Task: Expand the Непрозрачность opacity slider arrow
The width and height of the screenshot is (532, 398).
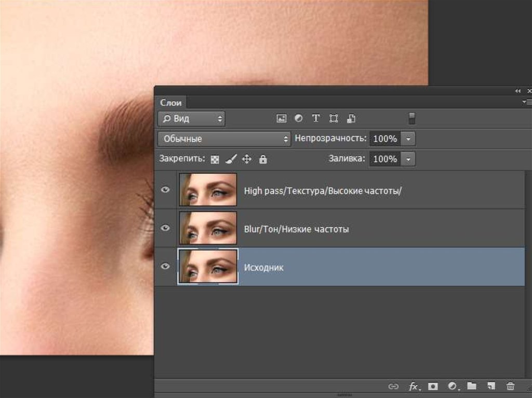Action: coord(408,139)
